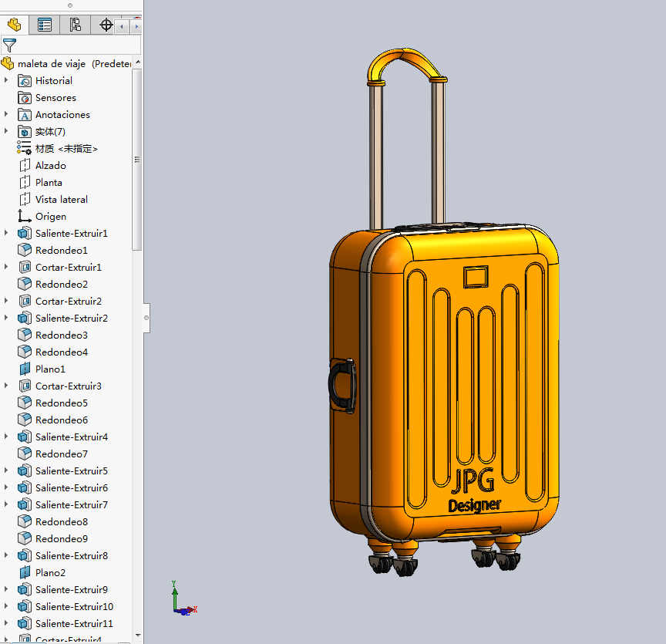Click the Redondeo8 fillet icon

point(25,521)
